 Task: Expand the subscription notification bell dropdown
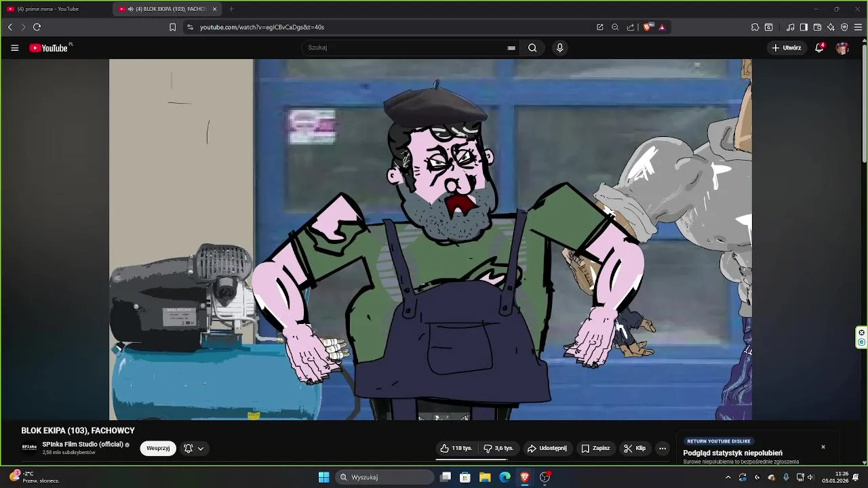[x=193, y=448]
